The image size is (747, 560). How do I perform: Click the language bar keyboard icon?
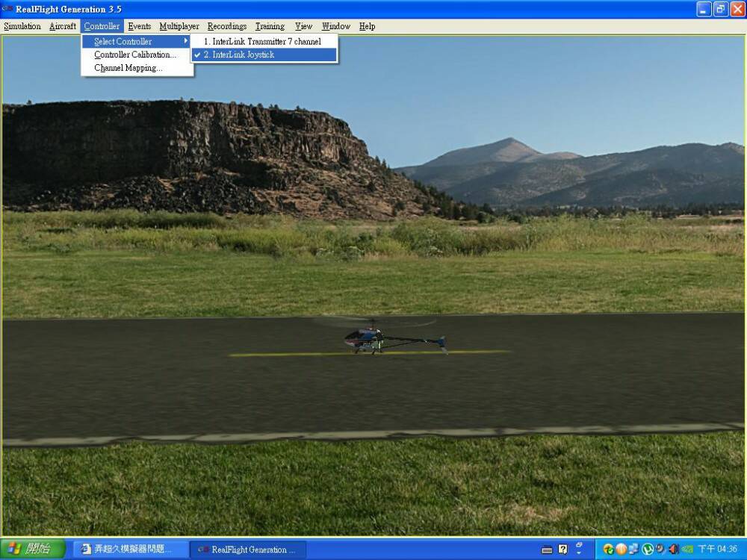tap(547, 550)
